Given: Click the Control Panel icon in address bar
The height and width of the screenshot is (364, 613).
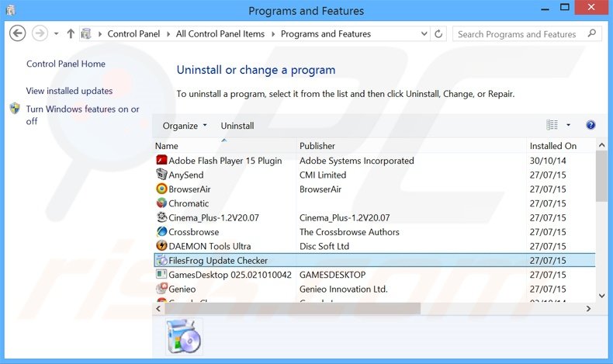Looking at the screenshot, I should [x=86, y=34].
